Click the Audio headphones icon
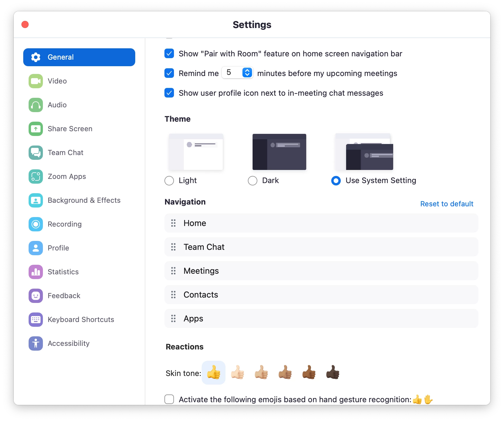The width and height of the screenshot is (504, 421). click(36, 105)
